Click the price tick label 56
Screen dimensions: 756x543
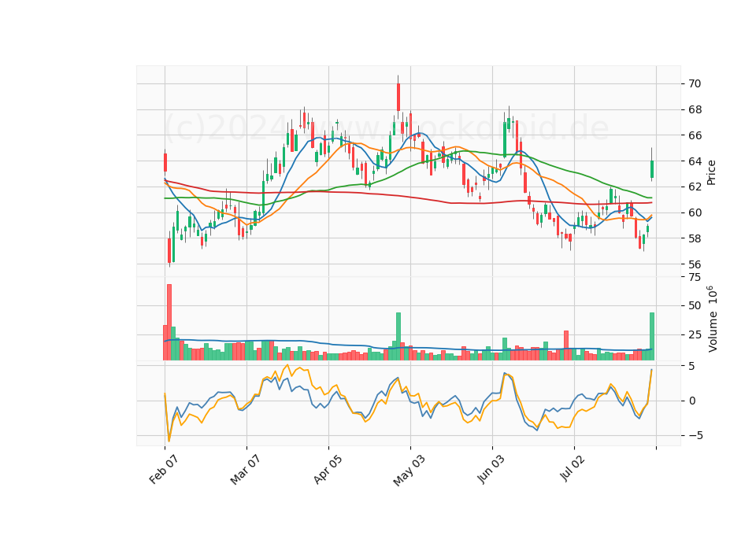695,264
